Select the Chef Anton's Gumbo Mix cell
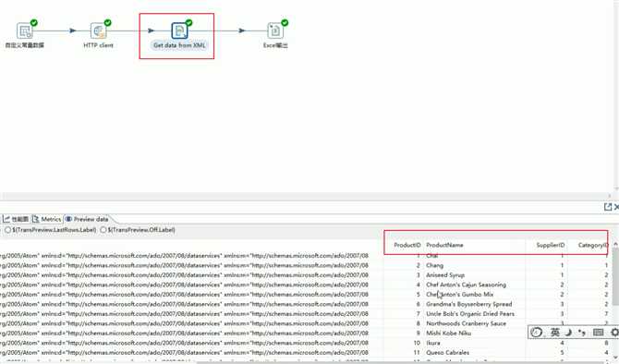 [x=459, y=295]
